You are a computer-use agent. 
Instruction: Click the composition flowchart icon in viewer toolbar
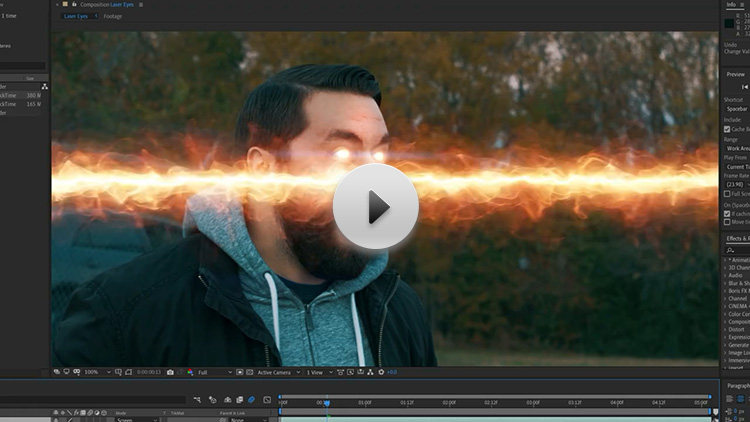click(370, 372)
